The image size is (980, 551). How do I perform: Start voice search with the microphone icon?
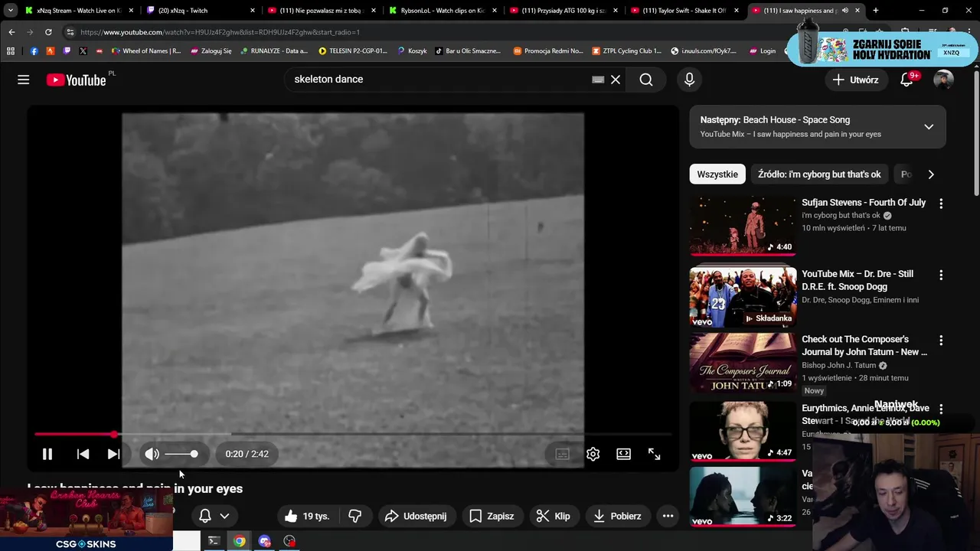coord(689,80)
